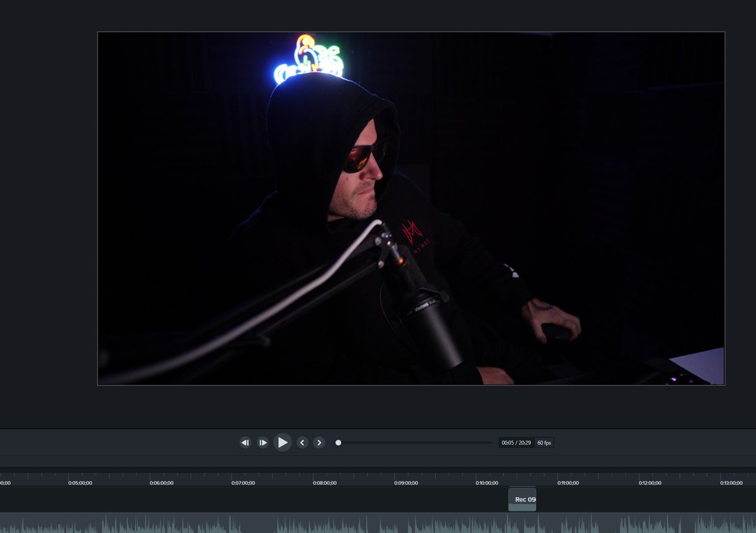
Task: Click the playhead handle on the seek bar
Action: (x=338, y=442)
